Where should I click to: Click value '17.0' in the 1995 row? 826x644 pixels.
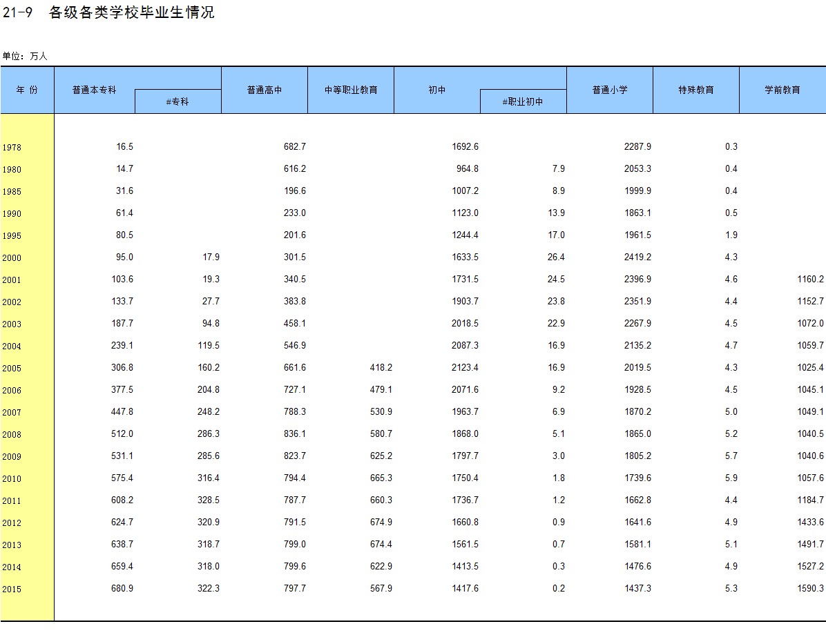(x=556, y=235)
